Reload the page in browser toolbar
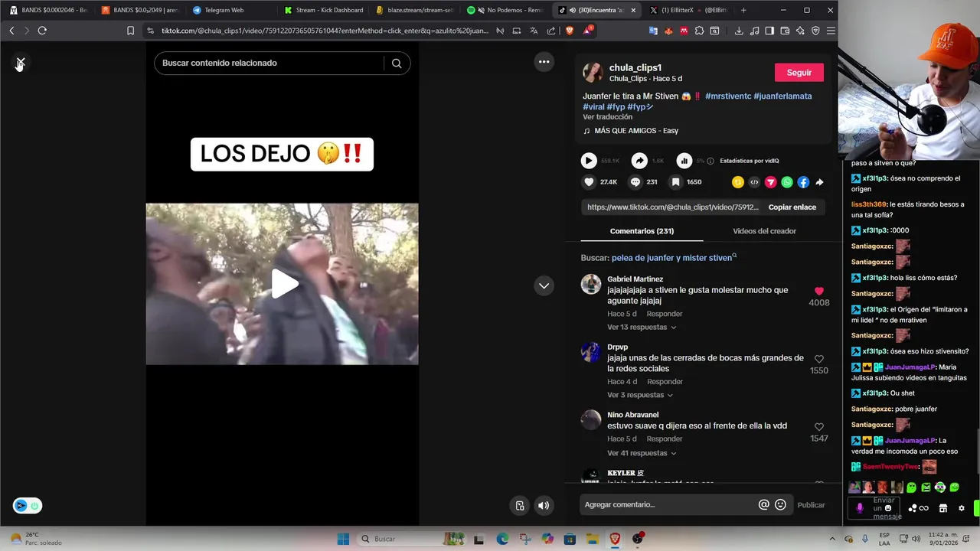Viewport: 980px width, 551px height. click(42, 31)
